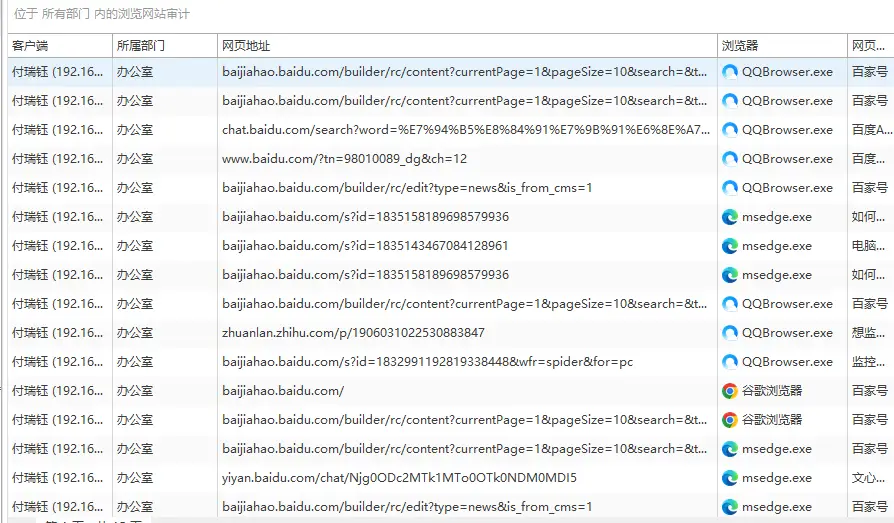The height and width of the screenshot is (523, 894).
Task: Click Edge icon in id=1835143467084128961 row
Action: coord(730,246)
